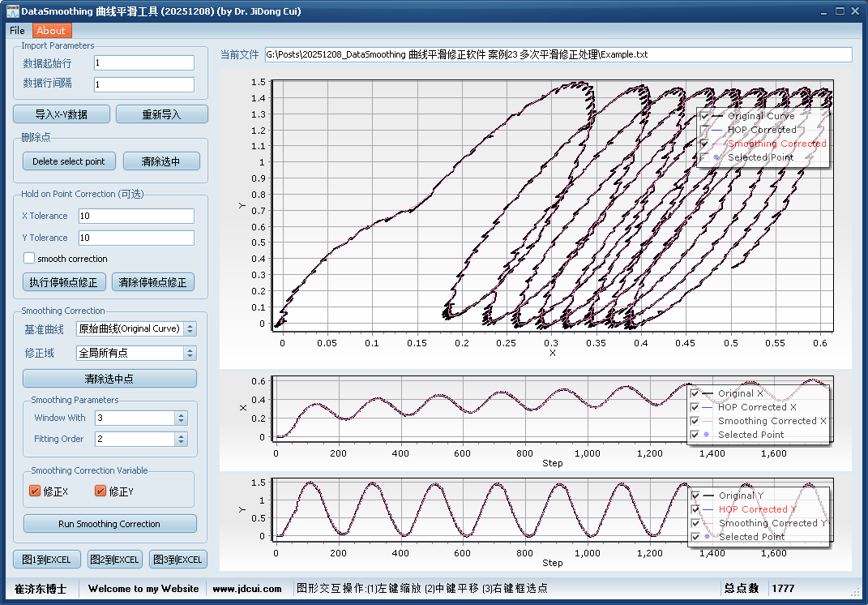Viewport: 868px width, 605px height.
Task: Click the Delete select point button
Action: 69,161
